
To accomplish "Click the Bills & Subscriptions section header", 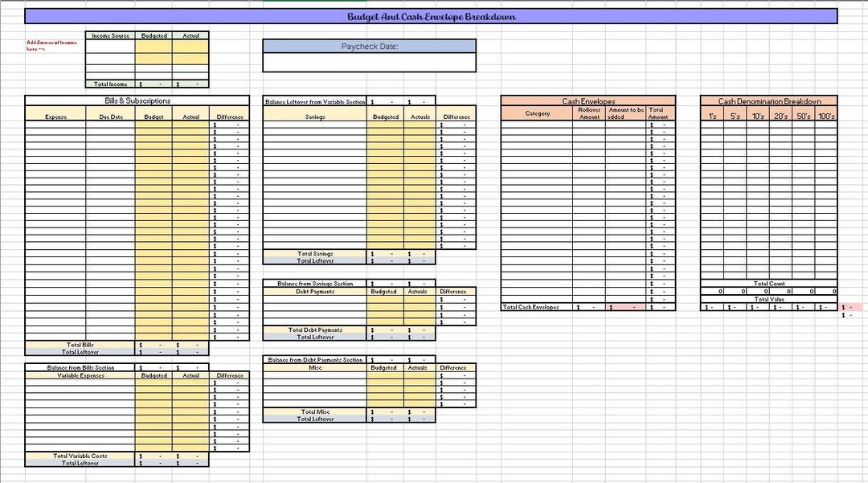I will (137, 100).
